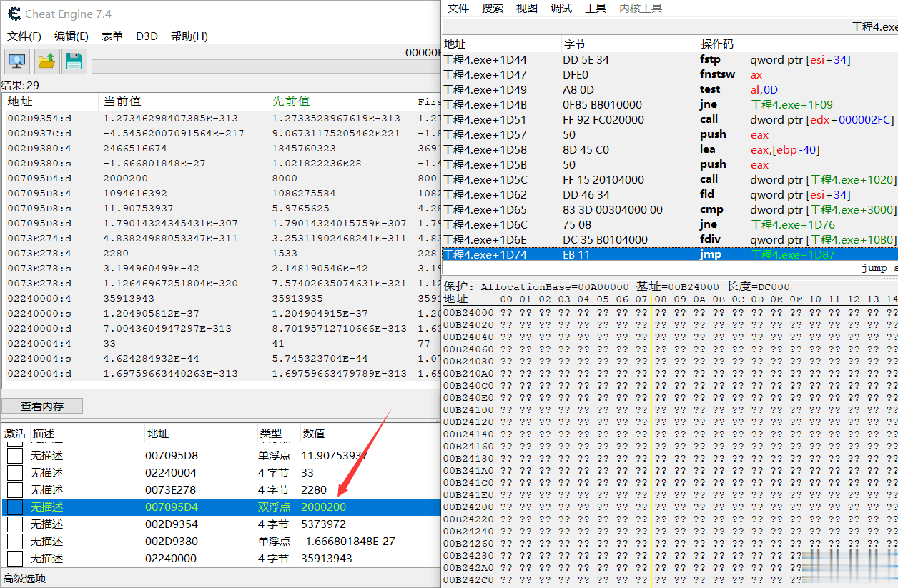Open the 帮助(H) menu
The width and height of the screenshot is (898, 588).
pos(189,36)
